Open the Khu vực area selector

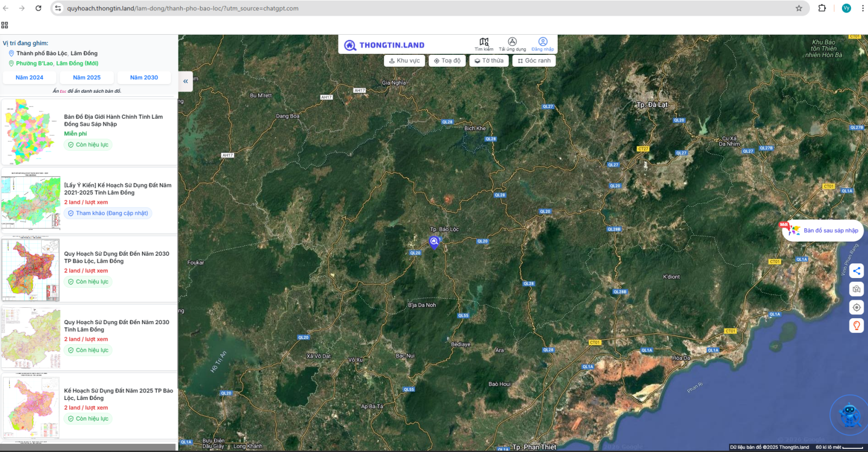click(x=404, y=61)
